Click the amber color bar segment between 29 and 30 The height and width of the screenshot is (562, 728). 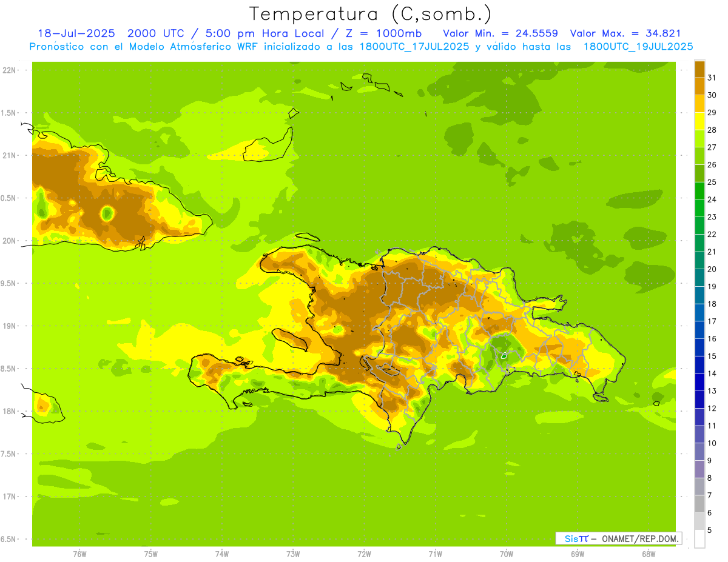(x=699, y=104)
